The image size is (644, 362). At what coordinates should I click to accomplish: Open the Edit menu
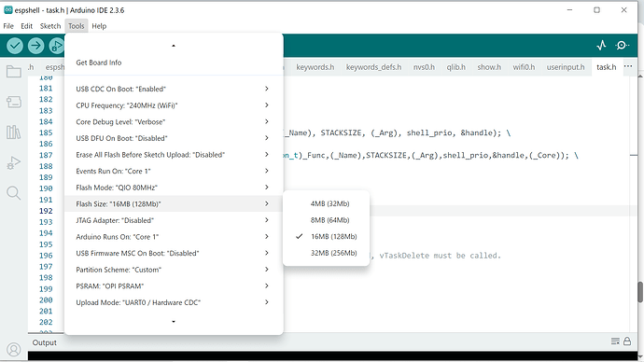point(27,26)
